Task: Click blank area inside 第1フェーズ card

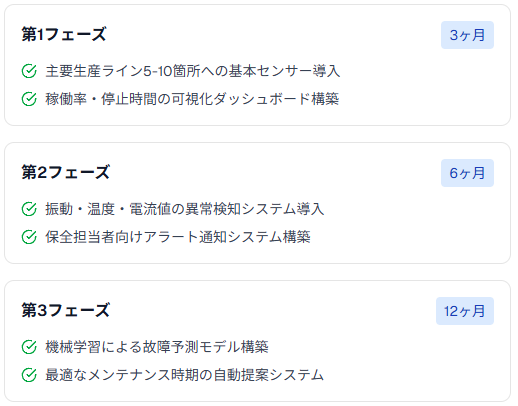Action: (x=417, y=87)
